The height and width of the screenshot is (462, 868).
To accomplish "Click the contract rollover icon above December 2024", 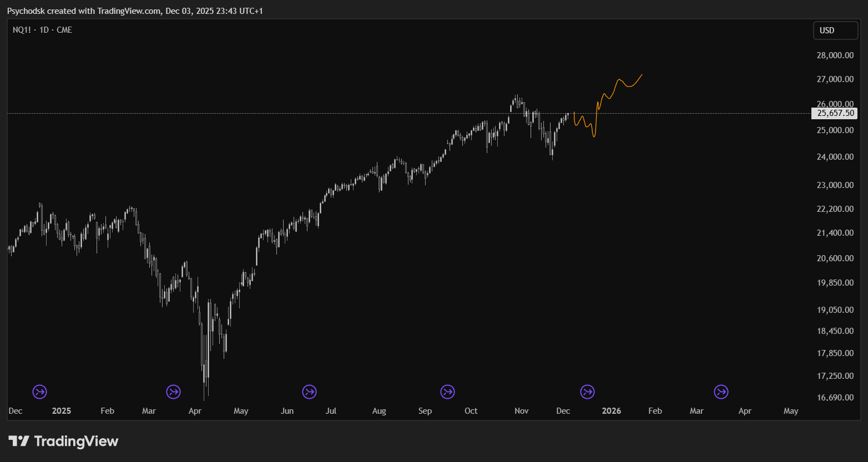I will tap(39, 392).
